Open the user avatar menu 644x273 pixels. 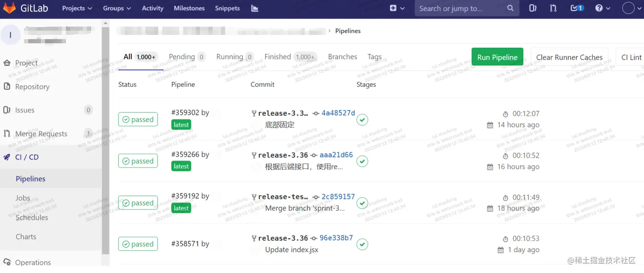tap(632, 8)
